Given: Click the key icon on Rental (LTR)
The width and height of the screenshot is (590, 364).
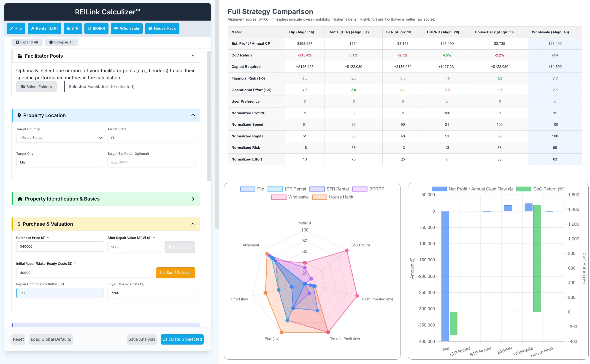Looking at the screenshot, I should click(x=33, y=28).
